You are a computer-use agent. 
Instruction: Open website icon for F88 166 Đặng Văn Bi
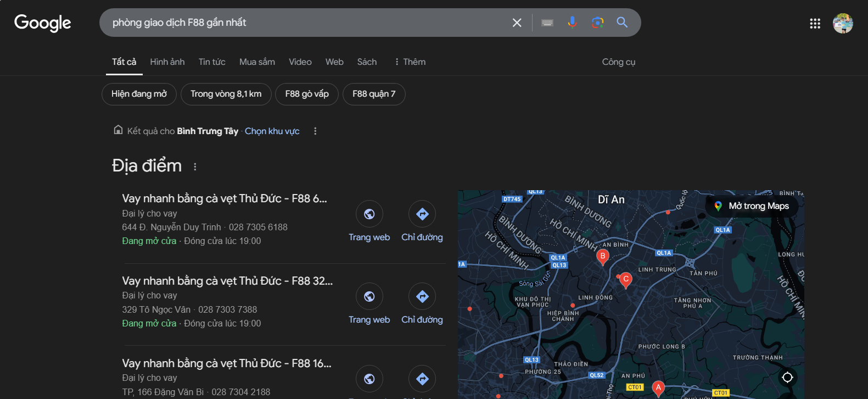369,379
